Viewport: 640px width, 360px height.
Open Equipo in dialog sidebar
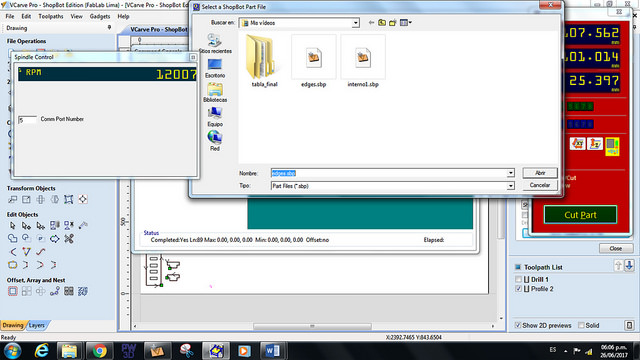[215, 117]
